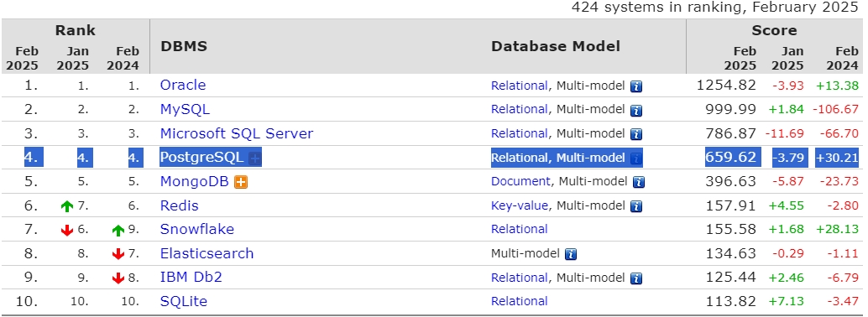Image resolution: width=868 pixels, height=317 pixels.
Task: Click Document model link in MongoDB row
Action: 521,181
